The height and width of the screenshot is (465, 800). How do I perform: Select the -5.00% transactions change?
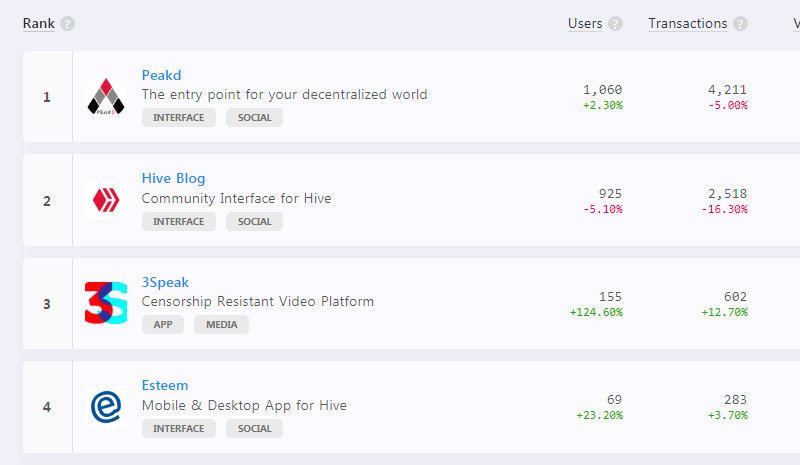(x=728, y=105)
